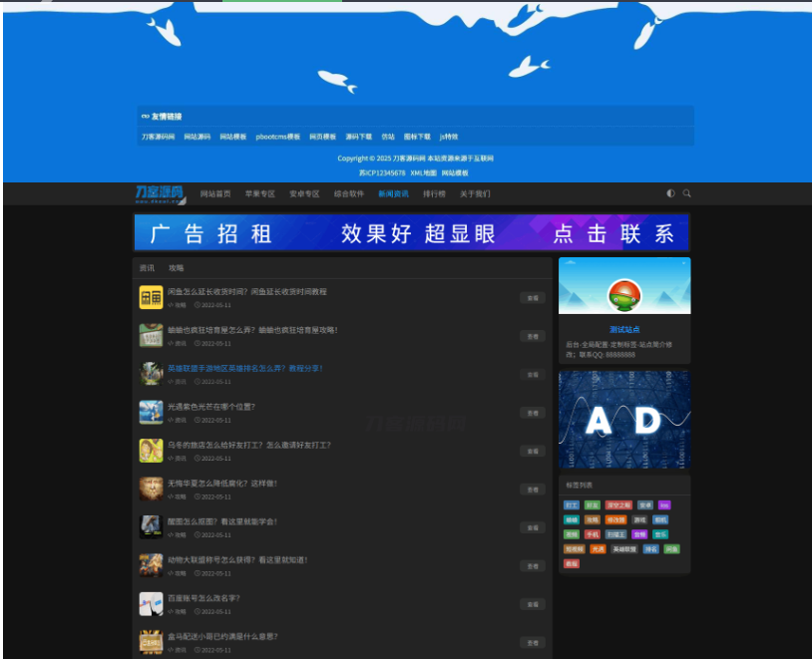Click the 百度账号 article thumbnail icon

coord(151,604)
